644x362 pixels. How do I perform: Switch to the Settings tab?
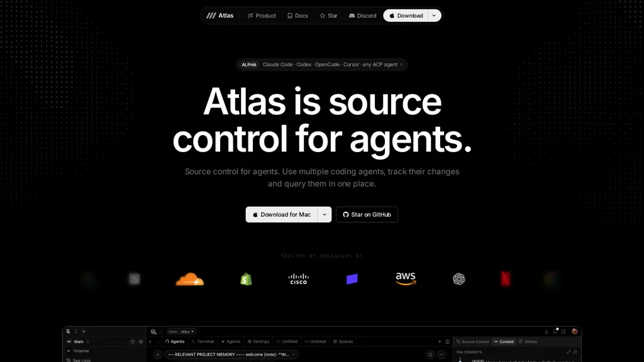coord(258,341)
